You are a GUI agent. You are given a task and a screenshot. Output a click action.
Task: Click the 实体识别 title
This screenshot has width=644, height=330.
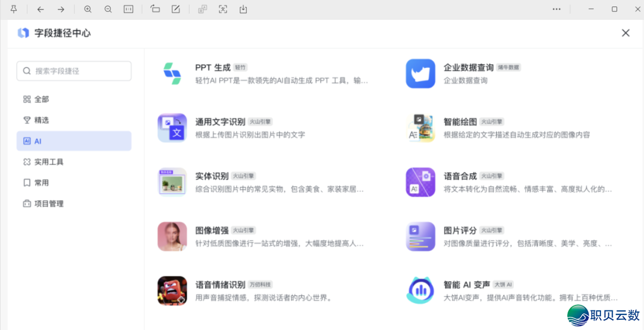coord(212,176)
